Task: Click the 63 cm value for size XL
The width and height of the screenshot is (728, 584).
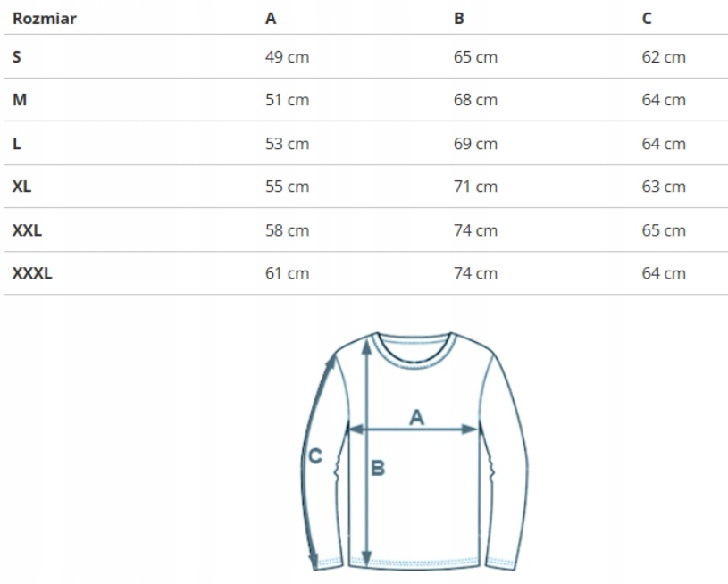Action: tap(664, 187)
